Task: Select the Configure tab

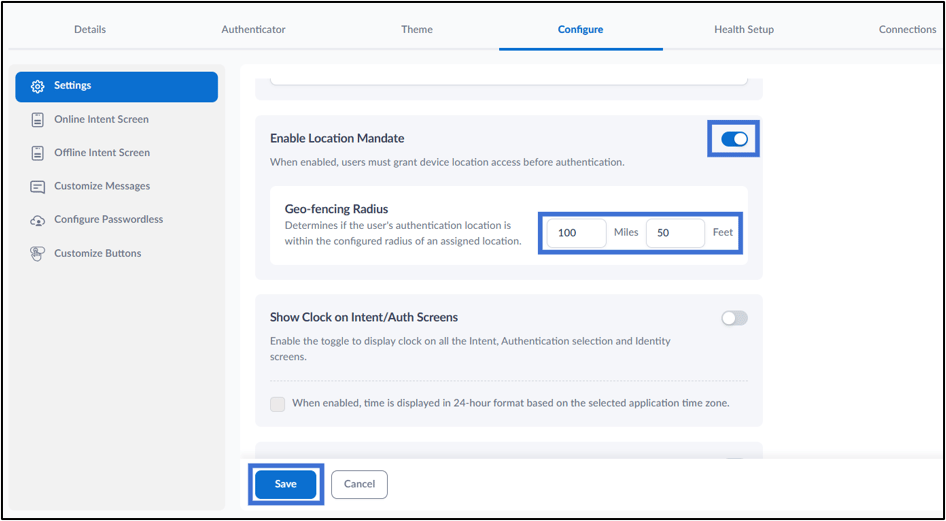Action: pos(580,29)
